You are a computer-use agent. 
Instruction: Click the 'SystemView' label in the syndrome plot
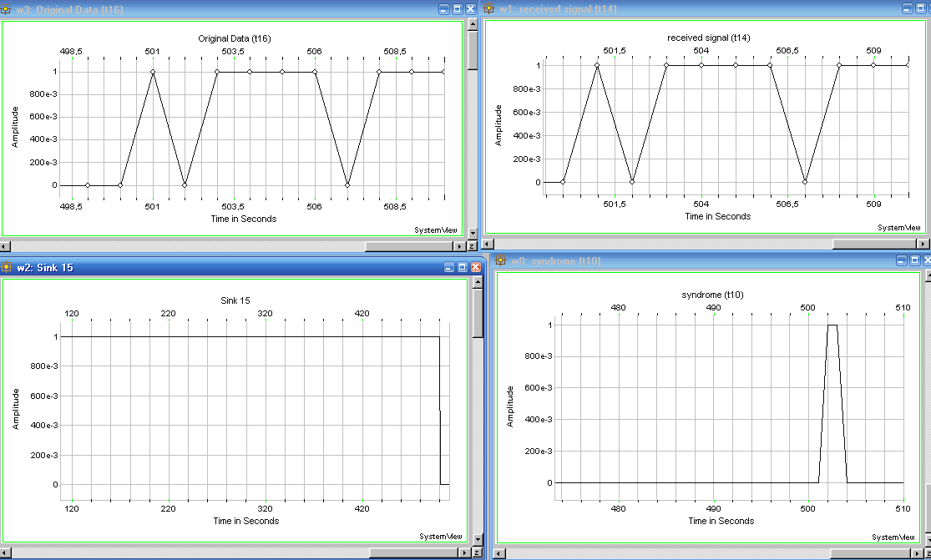893,537
